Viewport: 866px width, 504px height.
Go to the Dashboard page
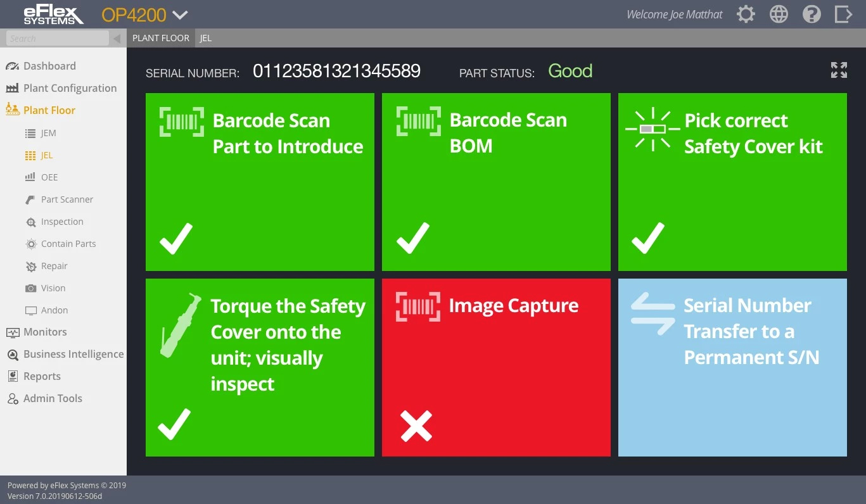pos(49,66)
